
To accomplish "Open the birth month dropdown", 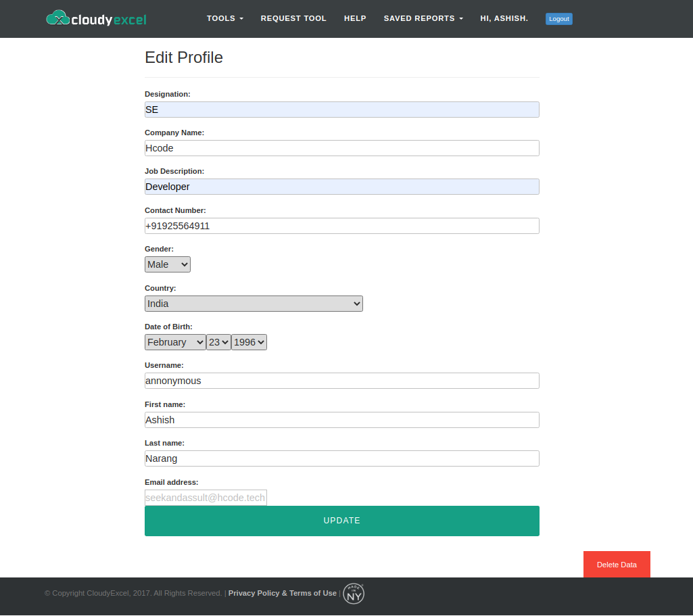I will 175,342.
